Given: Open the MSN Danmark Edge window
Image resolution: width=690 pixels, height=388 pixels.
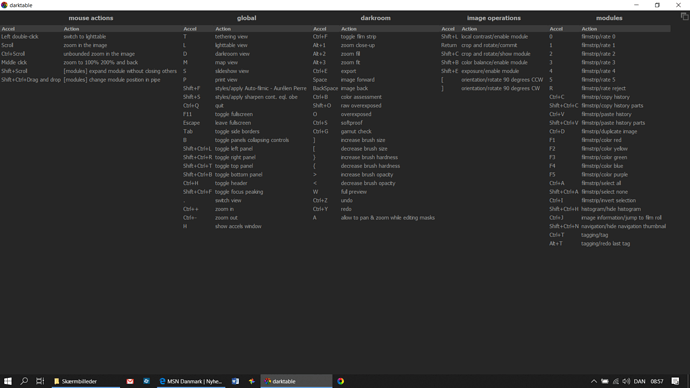Looking at the screenshot, I should click(191, 381).
